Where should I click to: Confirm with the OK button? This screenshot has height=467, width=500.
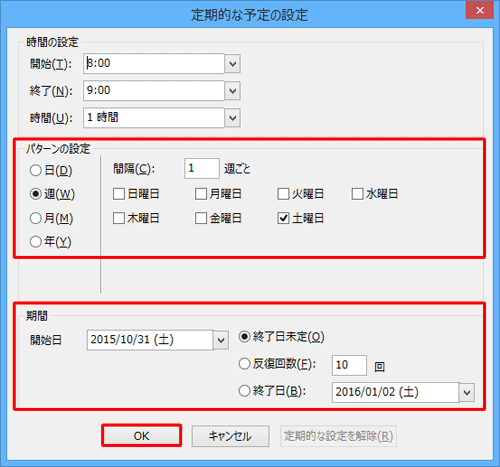[x=142, y=436]
